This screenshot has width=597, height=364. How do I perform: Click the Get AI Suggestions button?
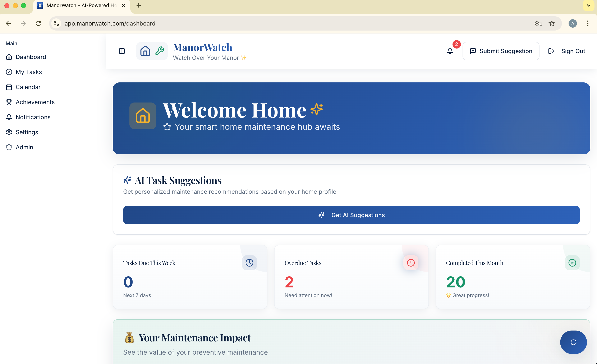[351, 215]
